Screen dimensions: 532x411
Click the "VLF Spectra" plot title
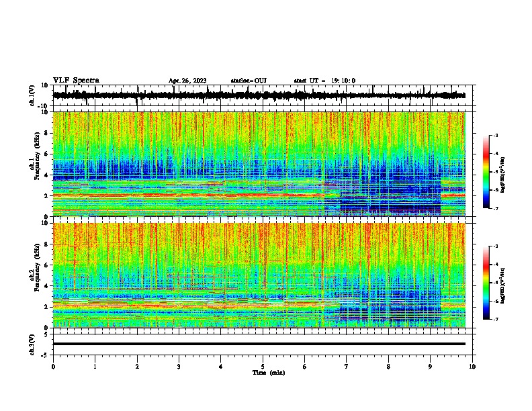76,81
